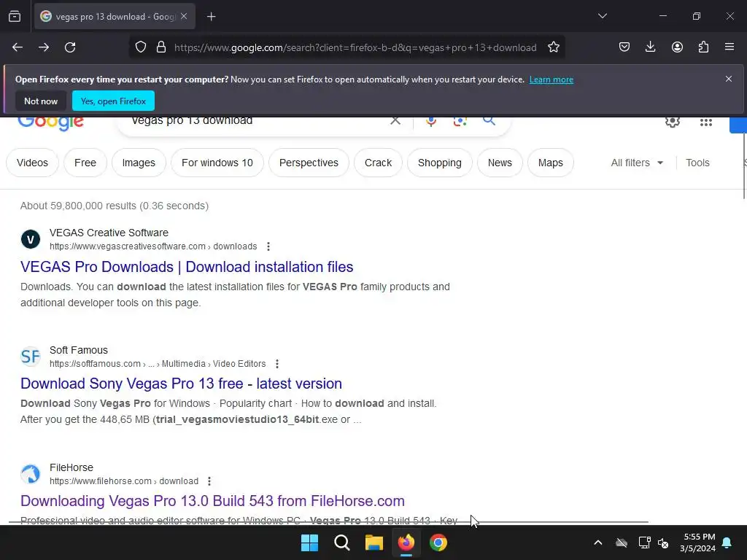Show hidden system tray icons

point(598,542)
